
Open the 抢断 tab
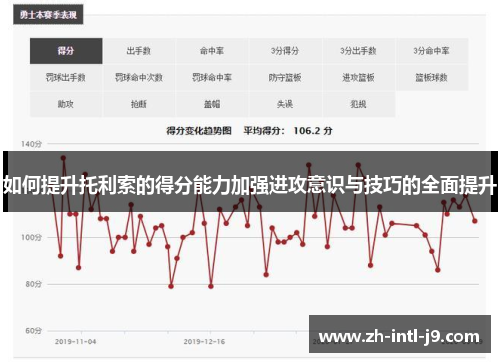click(x=139, y=104)
